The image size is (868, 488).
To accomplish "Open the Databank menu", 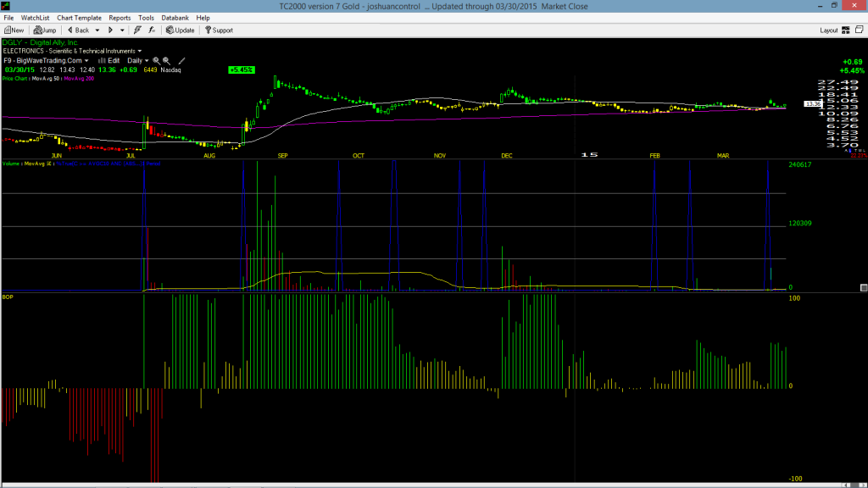I will (x=175, y=18).
